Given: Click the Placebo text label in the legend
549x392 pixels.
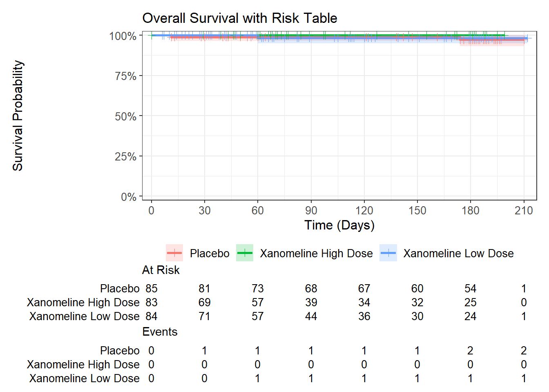Looking at the screenshot, I should coord(210,254).
